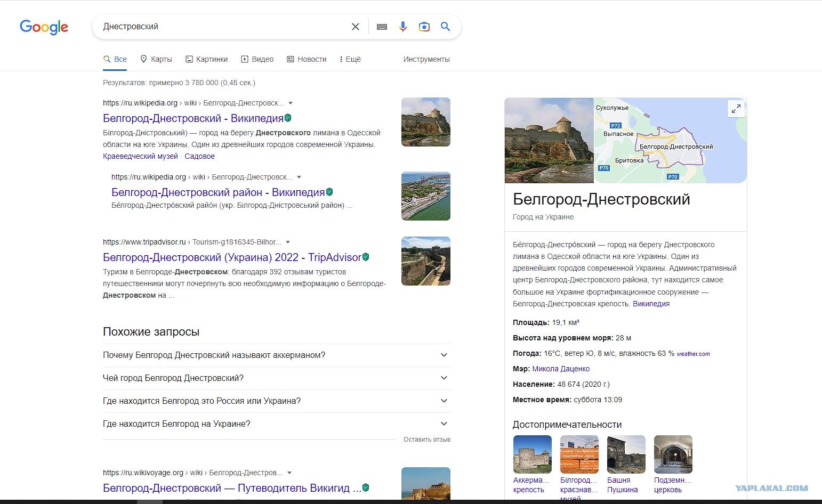Open dropdown arrow beside tripadvisor.ru URL
The width and height of the screenshot is (822, 504).
coord(288,242)
